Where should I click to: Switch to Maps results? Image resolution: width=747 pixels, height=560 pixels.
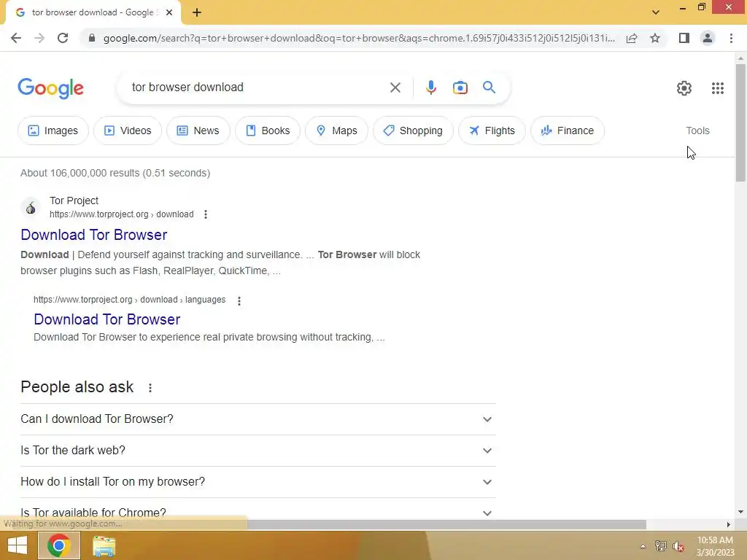[x=336, y=131]
